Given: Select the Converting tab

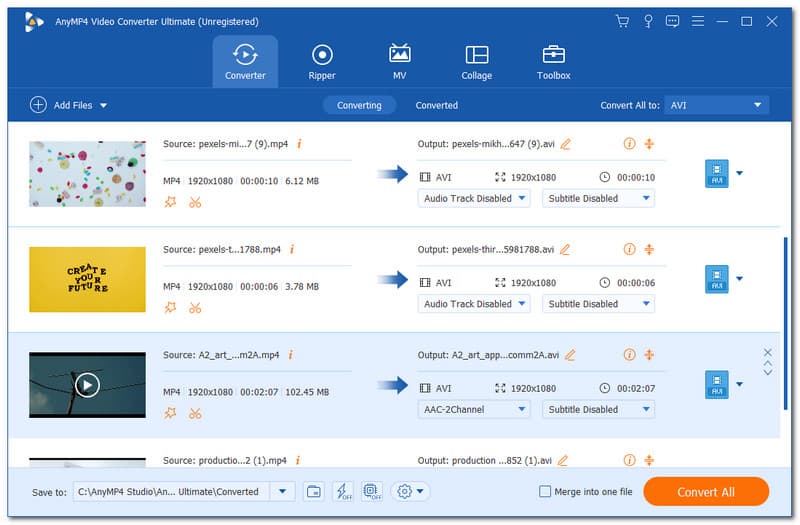Looking at the screenshot, I should point(359,105).
